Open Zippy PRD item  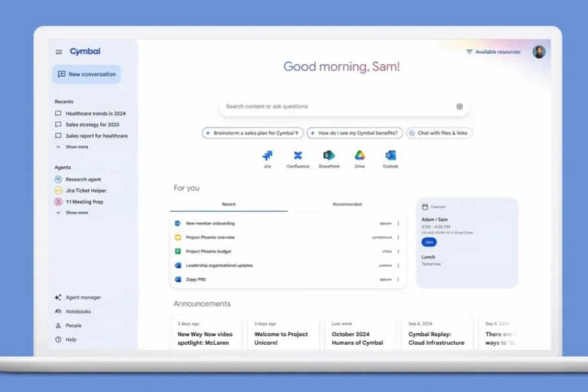[288, 280]
